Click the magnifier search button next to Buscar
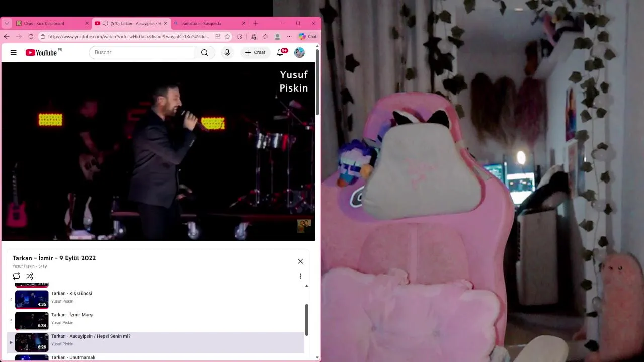The width and height of the screenshot is (644, 362). pos(204,52)
